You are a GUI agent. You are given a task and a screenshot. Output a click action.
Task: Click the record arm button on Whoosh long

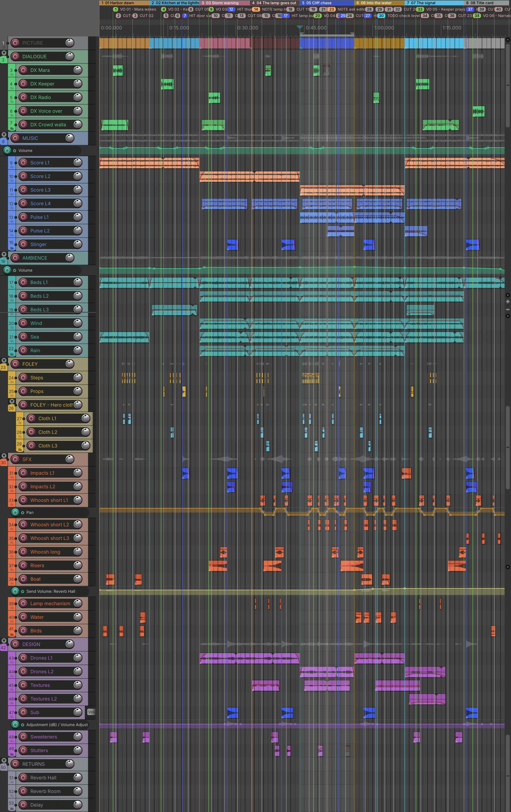(23, 552)
